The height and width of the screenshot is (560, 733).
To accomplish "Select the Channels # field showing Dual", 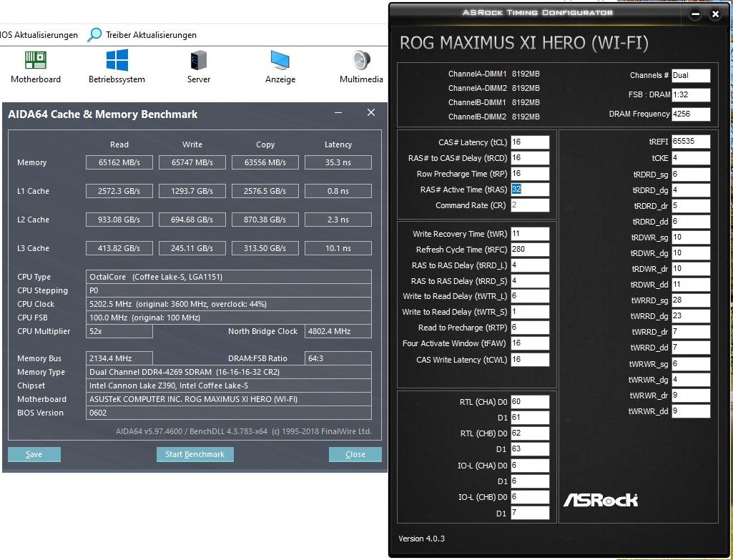I will click(691, 75).
